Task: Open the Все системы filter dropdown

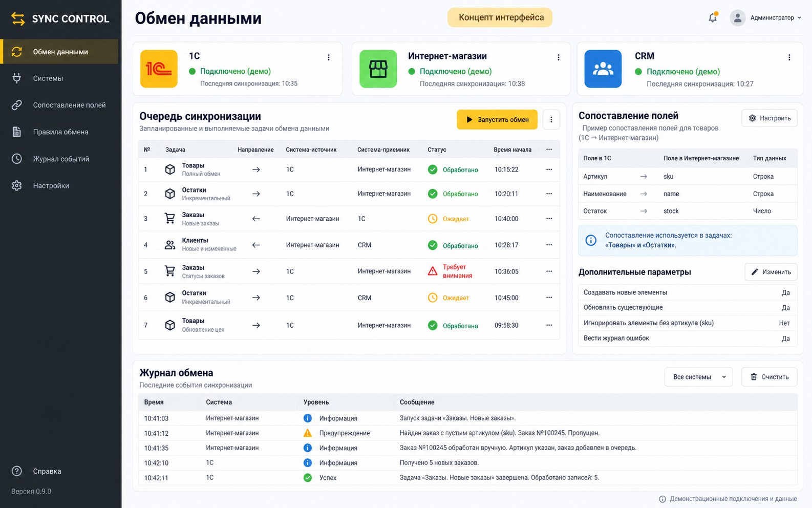Action: tap(699, 377)
